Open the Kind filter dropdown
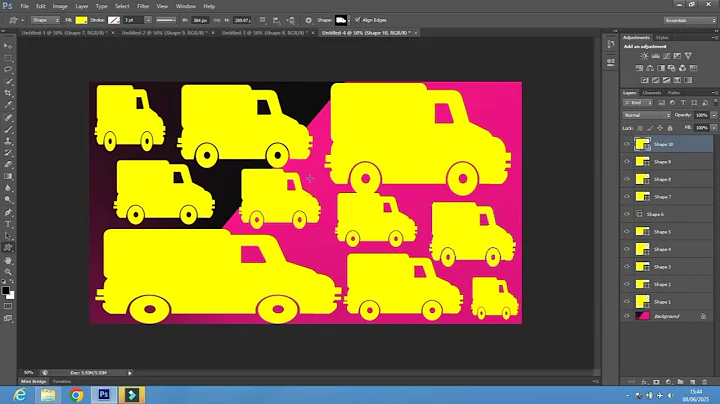720x404 pixels. point(638,103)
